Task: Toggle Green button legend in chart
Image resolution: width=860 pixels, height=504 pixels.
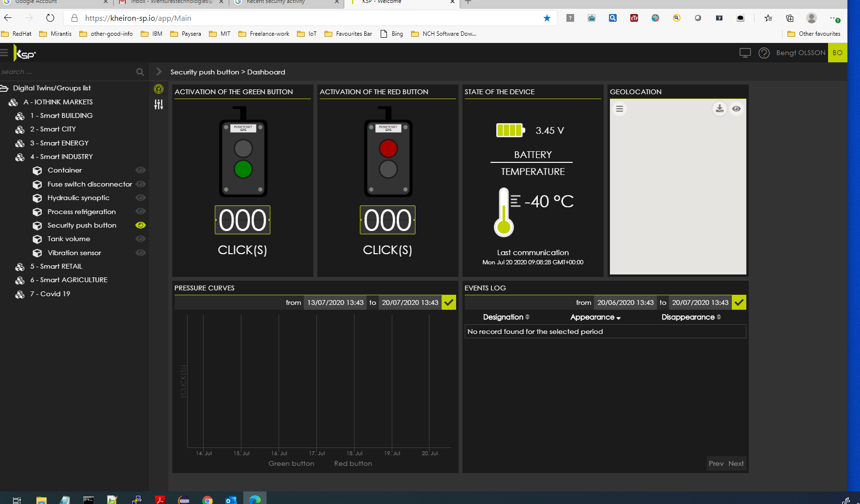Action: click(291, 463)
